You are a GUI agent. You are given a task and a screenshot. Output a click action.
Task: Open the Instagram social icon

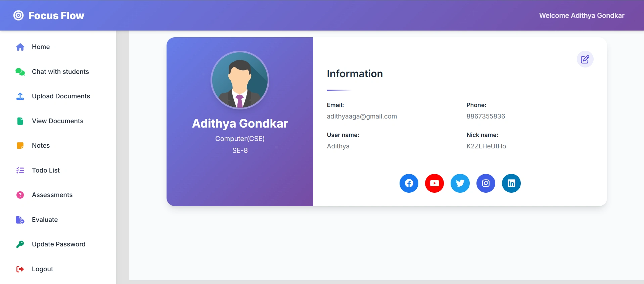[486, 183]
